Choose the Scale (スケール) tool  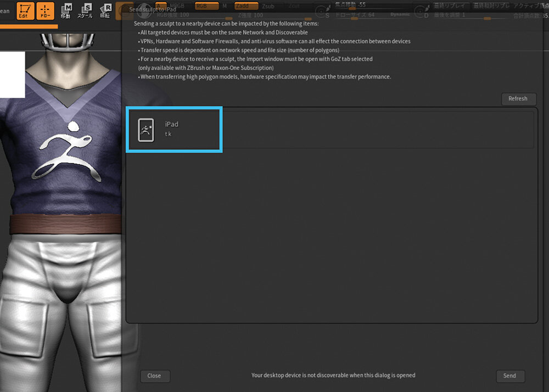point(85,11)
